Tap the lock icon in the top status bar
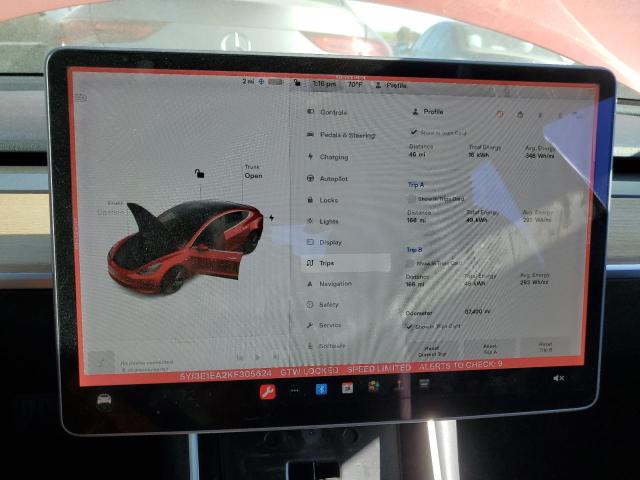The image size is (640, 480). pos(297,83)
